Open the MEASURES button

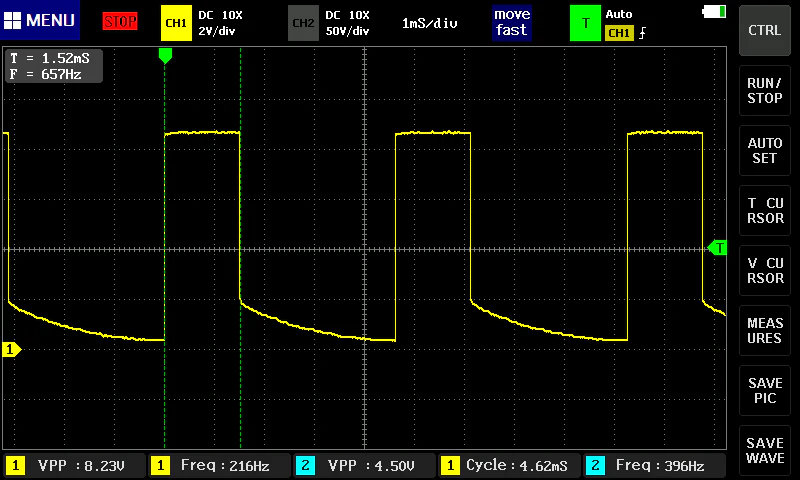pyautogui.click(x=764, y=331)
